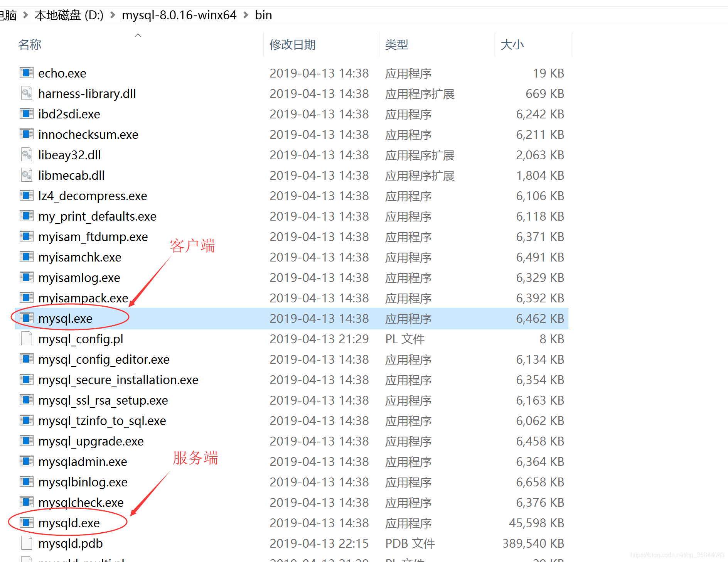Select the harness-library.dll file icon
Viewport: 728px width, 562px height.
(x=27, y=93)
